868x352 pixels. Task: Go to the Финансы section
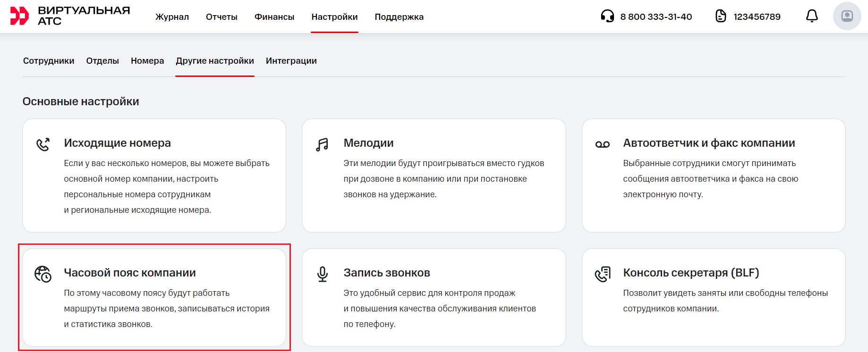tap(274, 17)
